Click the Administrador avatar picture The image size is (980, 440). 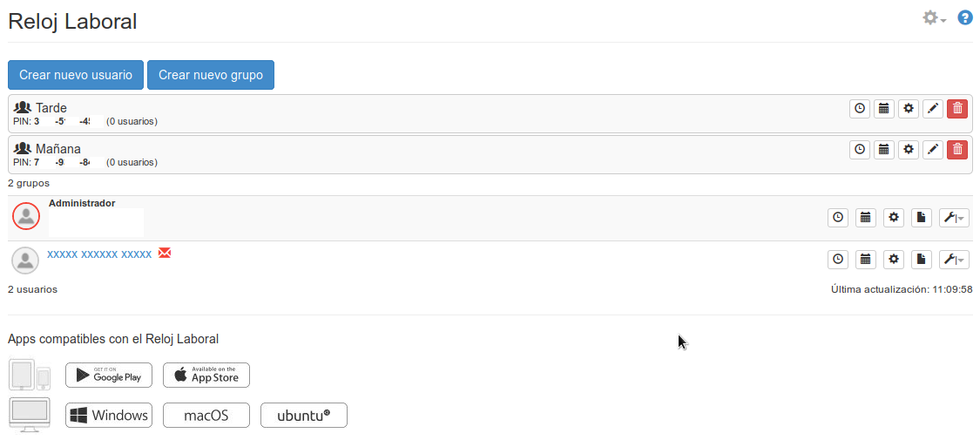(26, 215)
